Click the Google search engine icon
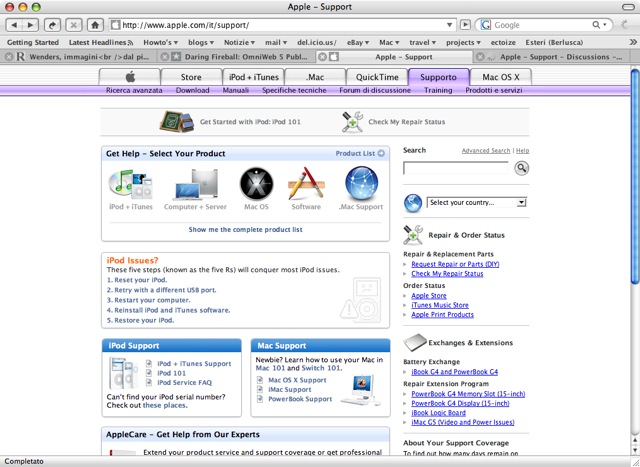This screenshot has width=640, height=467. pyautogui.click(x=486, y=25)
